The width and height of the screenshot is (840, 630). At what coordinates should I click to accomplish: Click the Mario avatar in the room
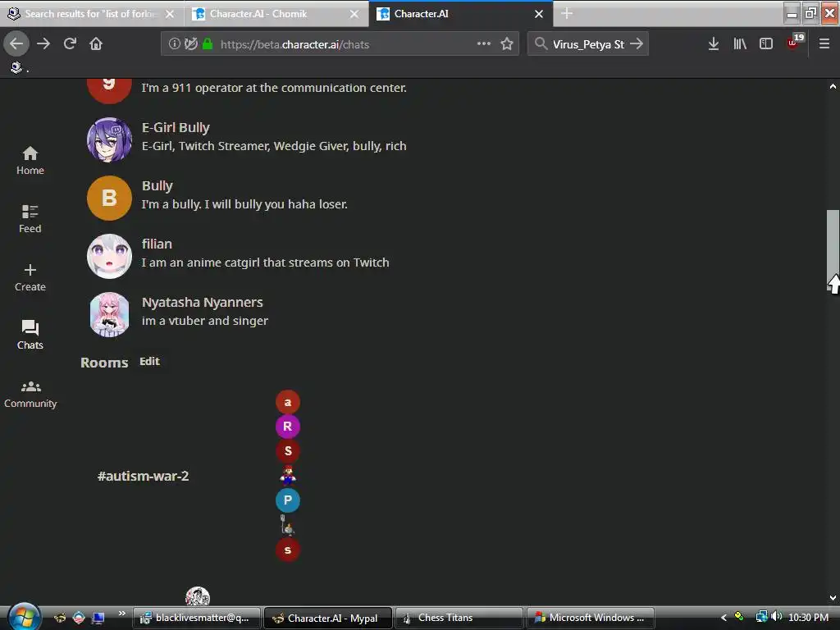tap(288, 475)
